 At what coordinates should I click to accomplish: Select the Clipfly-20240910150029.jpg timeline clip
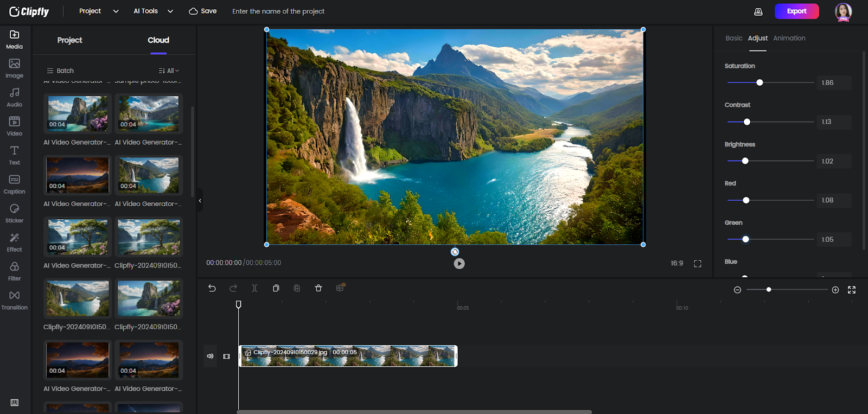pos(348,356)
